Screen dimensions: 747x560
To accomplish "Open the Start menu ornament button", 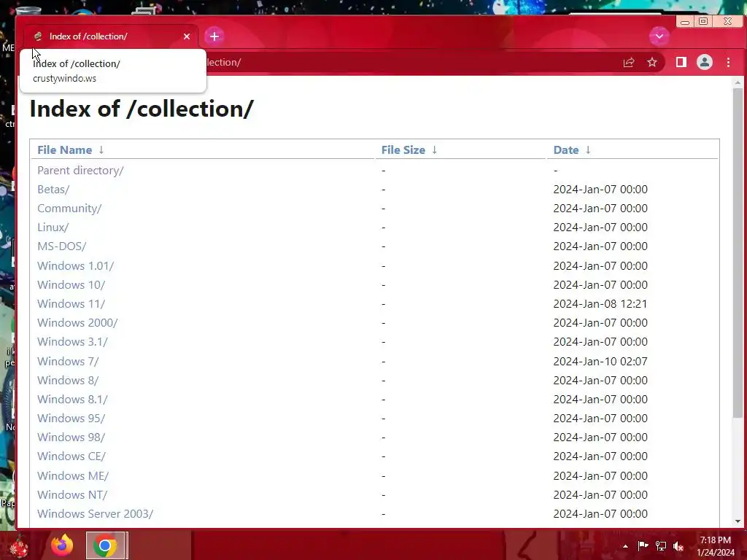I will point(19,545).
